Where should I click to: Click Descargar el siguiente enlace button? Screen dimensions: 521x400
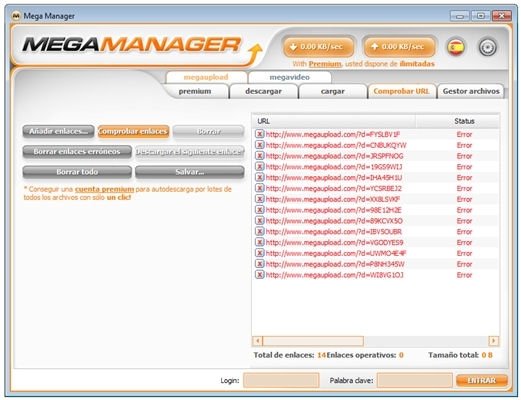190,152
